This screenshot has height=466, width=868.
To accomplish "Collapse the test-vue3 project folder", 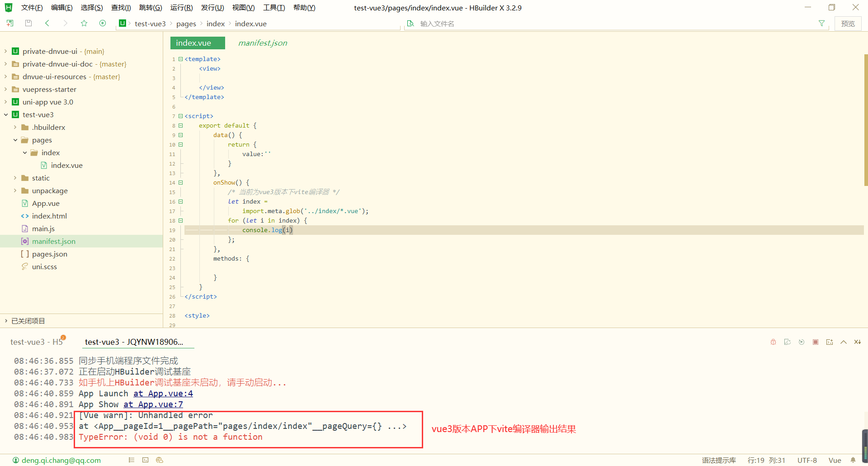I will pyautogui.click(x=6, y=115).
